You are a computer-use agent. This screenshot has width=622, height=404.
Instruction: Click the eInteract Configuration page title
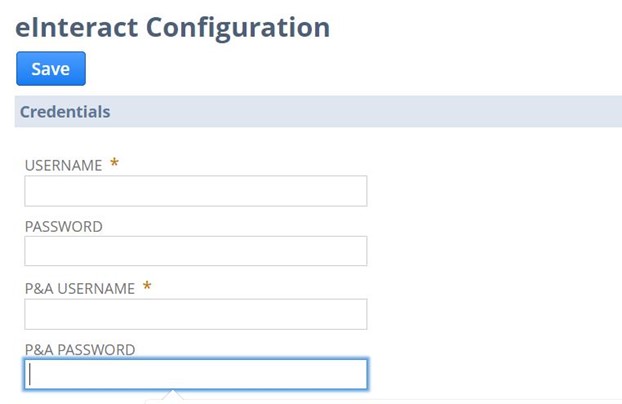(x=173, y=27)
